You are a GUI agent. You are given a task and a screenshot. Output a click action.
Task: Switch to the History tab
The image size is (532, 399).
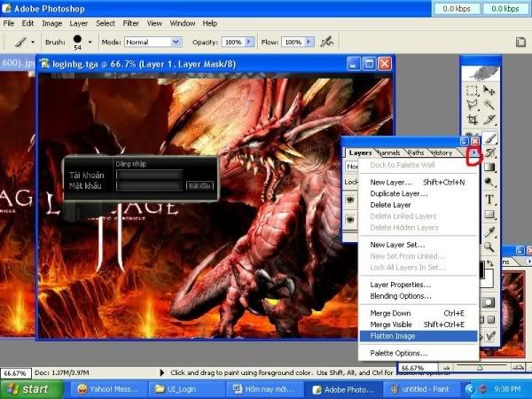[x=442, y=153]
